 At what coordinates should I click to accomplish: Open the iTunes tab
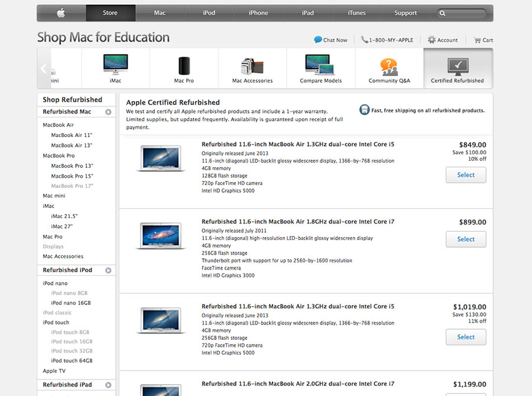pyautogui.click(x=356, y=13)
